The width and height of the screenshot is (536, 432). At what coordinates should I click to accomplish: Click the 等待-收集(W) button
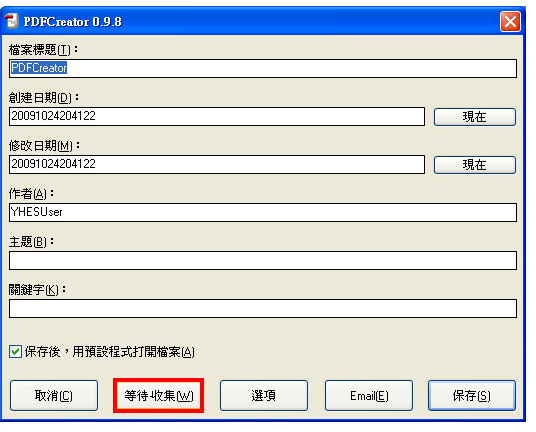[159, 395]
